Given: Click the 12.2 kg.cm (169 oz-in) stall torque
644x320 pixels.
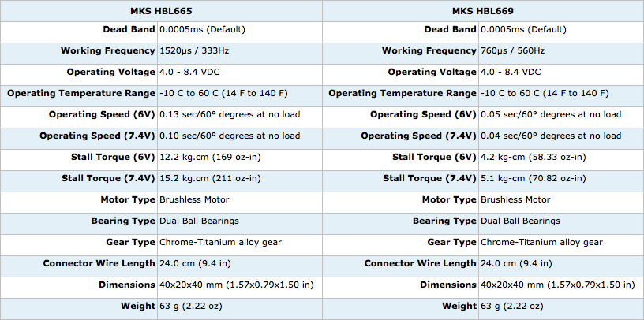Looking at the screenshot, I should 210,157.
